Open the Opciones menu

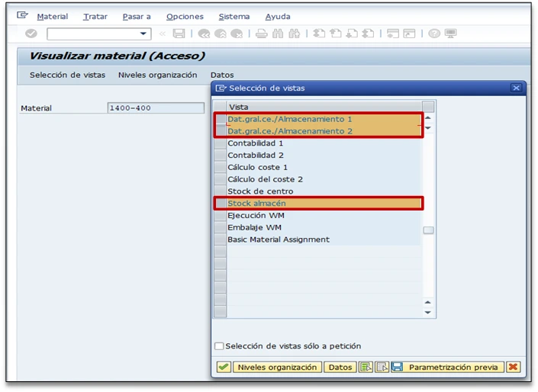(x=185, y=17)
